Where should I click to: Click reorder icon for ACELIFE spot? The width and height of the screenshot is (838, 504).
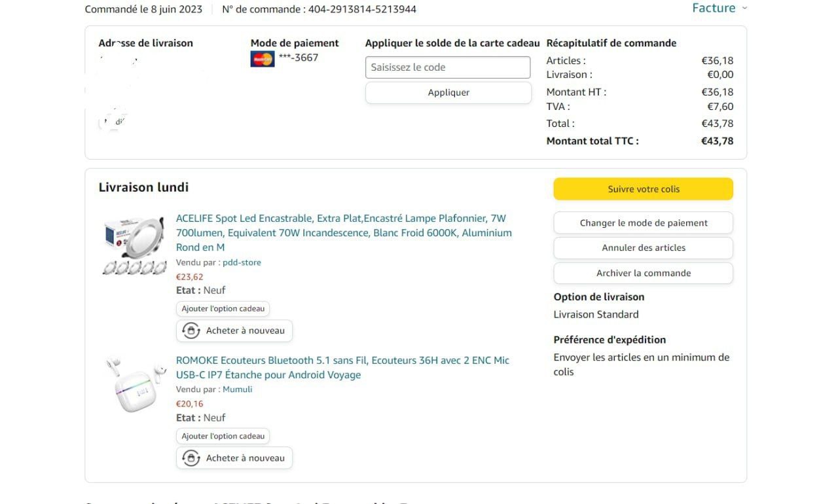[191, 331]
